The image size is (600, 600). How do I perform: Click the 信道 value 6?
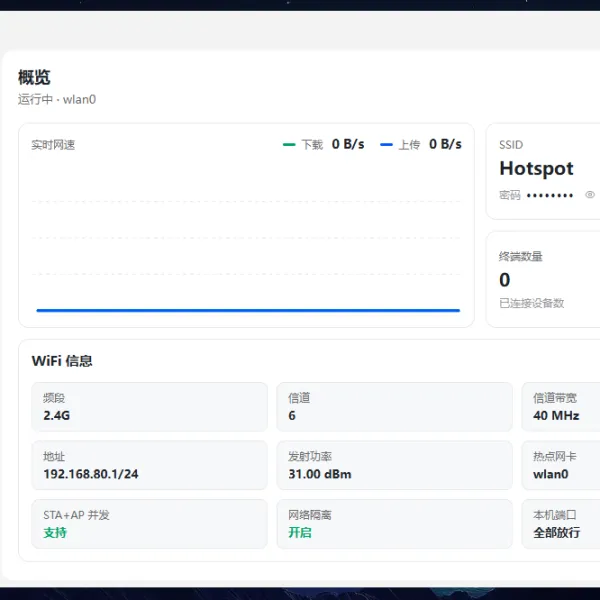click(x=292, y=416)
